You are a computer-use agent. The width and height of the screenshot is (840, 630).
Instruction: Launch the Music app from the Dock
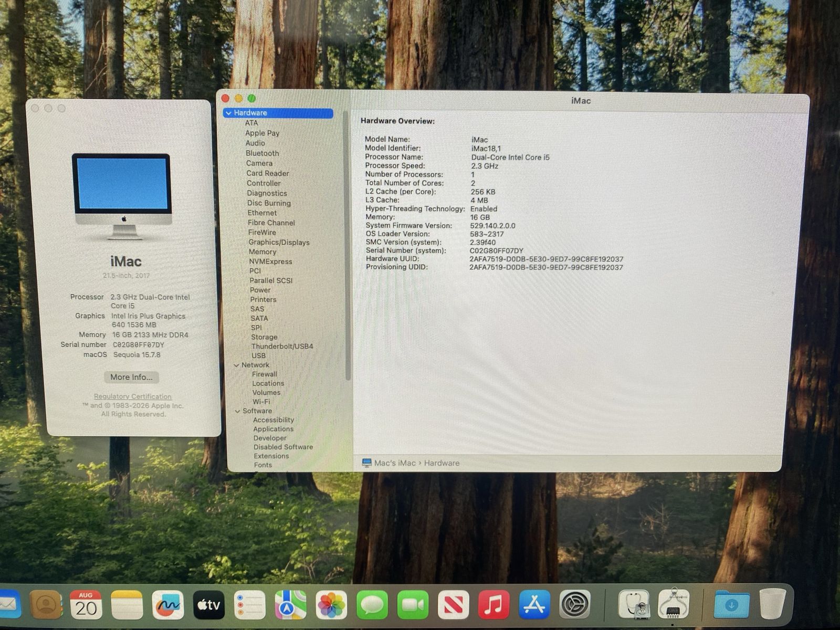tap(494, 605)
